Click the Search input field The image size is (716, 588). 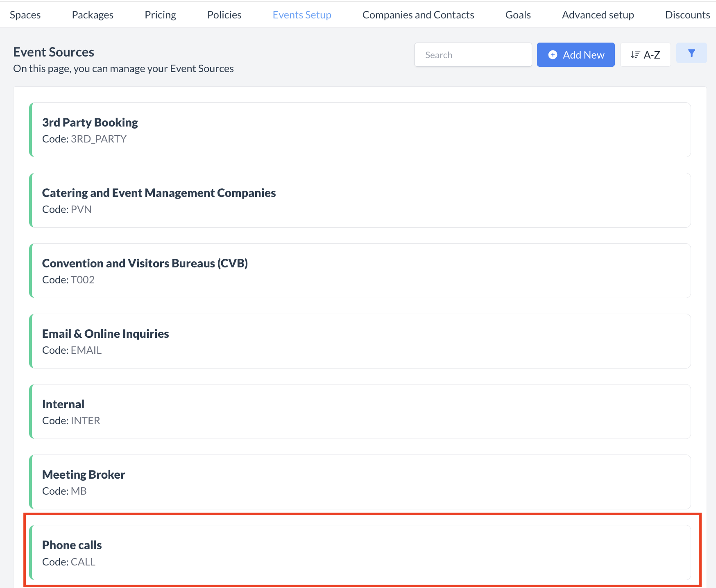point(473,55)
